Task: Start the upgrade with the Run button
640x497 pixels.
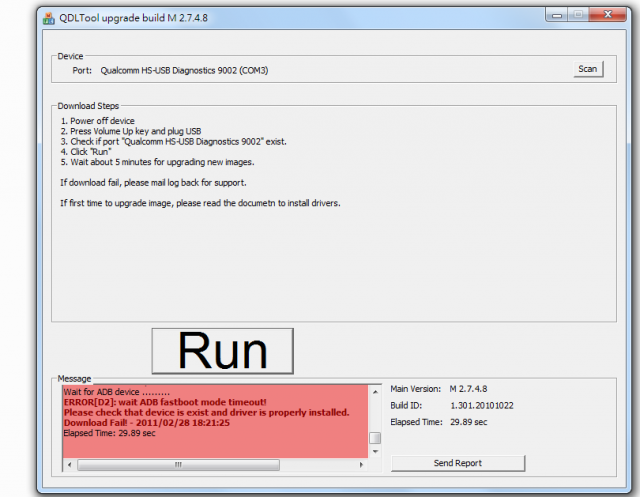Action: (222, 351)
